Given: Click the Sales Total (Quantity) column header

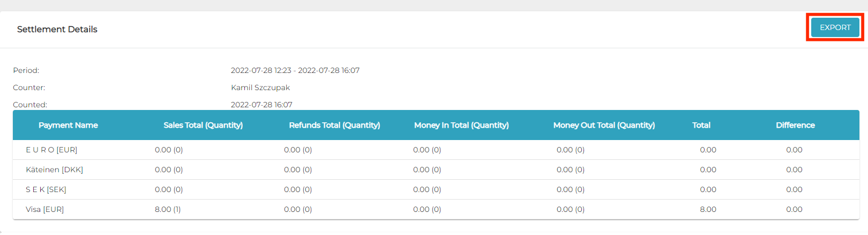Looking at the screenshot, I should [x=203, y=125].
